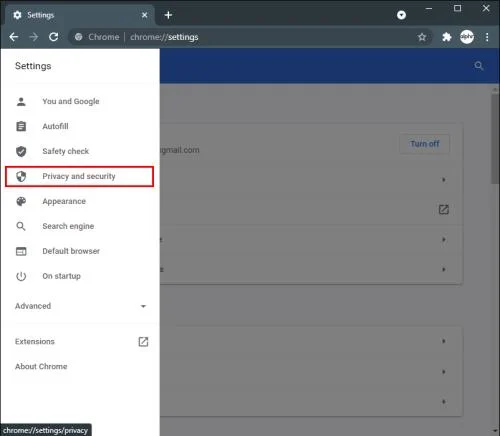The image size is (500, 436).
Task: Click the external link icon next to Extensions
Action: (x=143, y=342)
